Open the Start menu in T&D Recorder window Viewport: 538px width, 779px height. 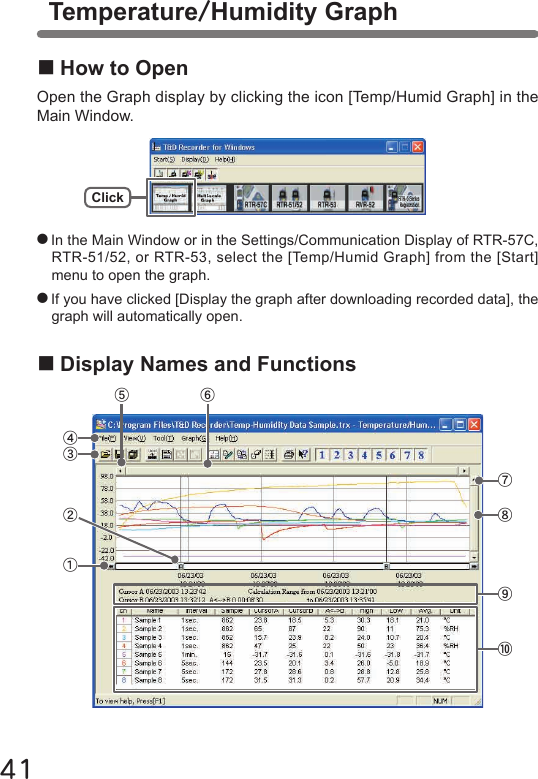tap(164, 159)
